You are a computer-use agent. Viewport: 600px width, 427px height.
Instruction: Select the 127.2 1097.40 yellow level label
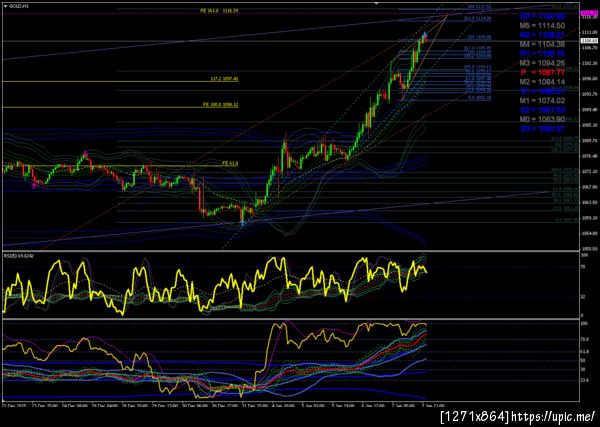224,79
